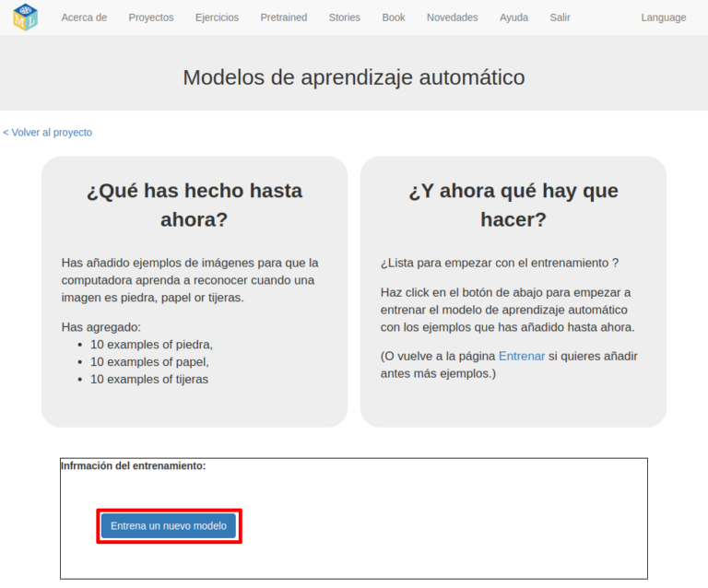Click the Infrmación del entrenamiento label
Screen dimensions: 708x588
click(134, 466)
